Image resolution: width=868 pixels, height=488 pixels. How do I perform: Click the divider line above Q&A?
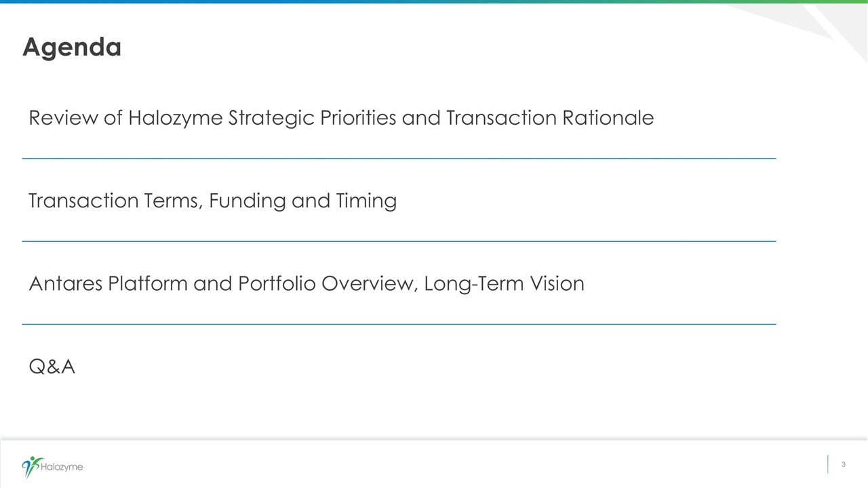(x=399, y=324)
